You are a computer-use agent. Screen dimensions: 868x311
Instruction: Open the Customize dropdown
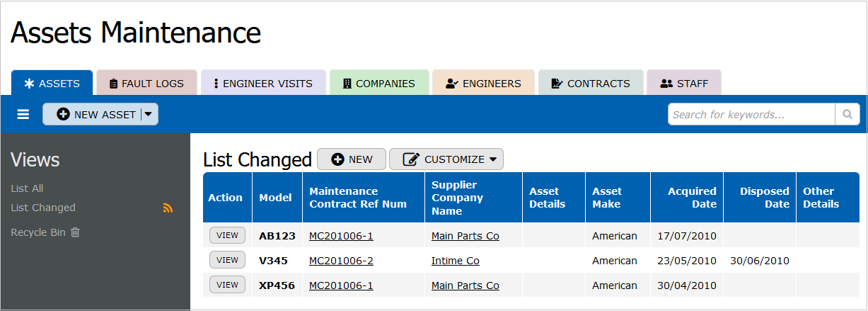[x=446, y=159]
